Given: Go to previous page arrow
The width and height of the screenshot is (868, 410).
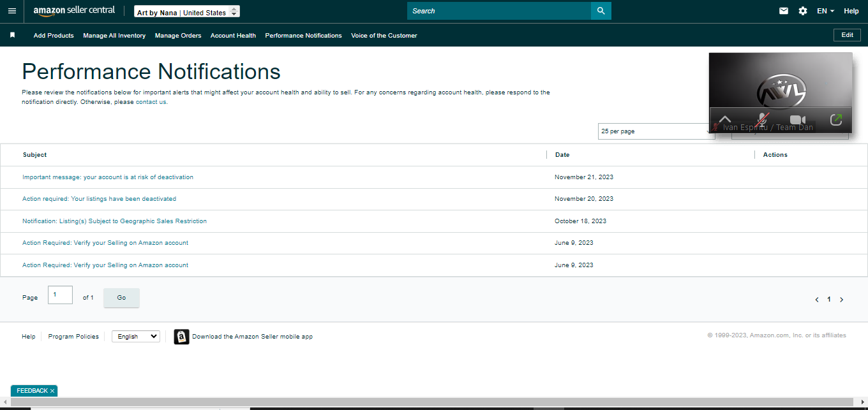Looking at the screenshot, I should (817, 300).
